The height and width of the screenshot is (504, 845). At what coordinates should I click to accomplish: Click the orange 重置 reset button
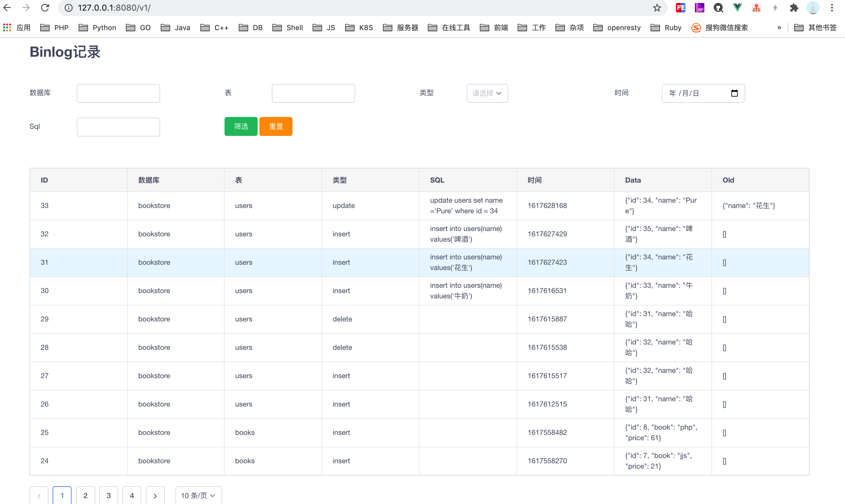(x=276, y=126)
